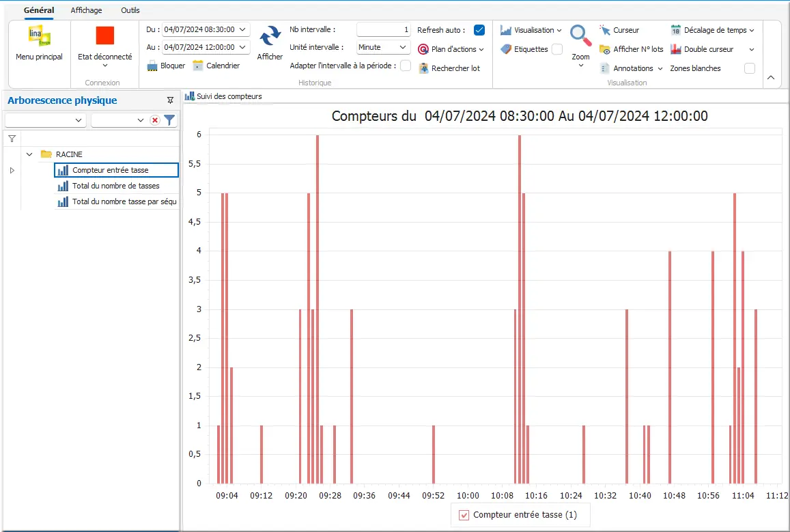This screenshot has width=790, height=532.
Task: Toggle the Etiquettes checkbox
Action: [557, 49]
